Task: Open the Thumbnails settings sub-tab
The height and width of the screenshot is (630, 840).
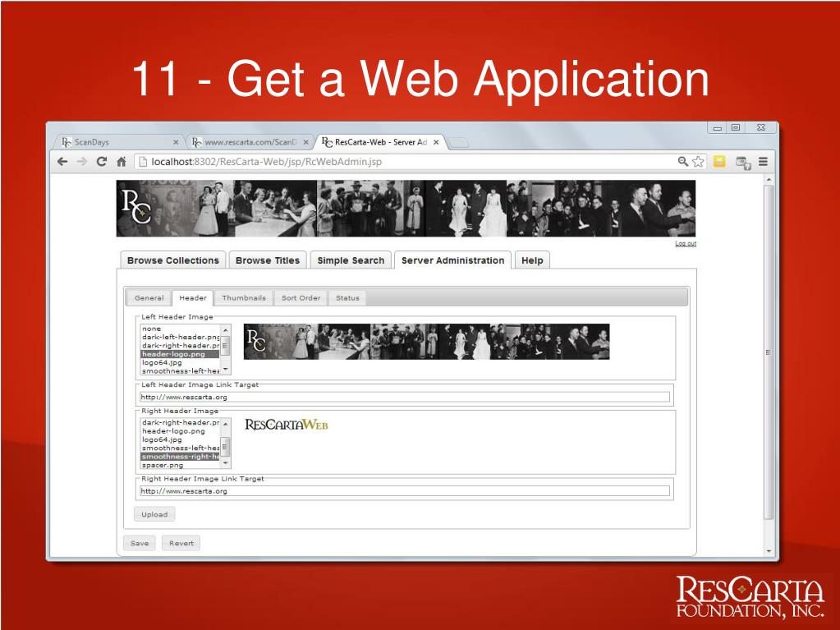Action: [x=244, y=298]
